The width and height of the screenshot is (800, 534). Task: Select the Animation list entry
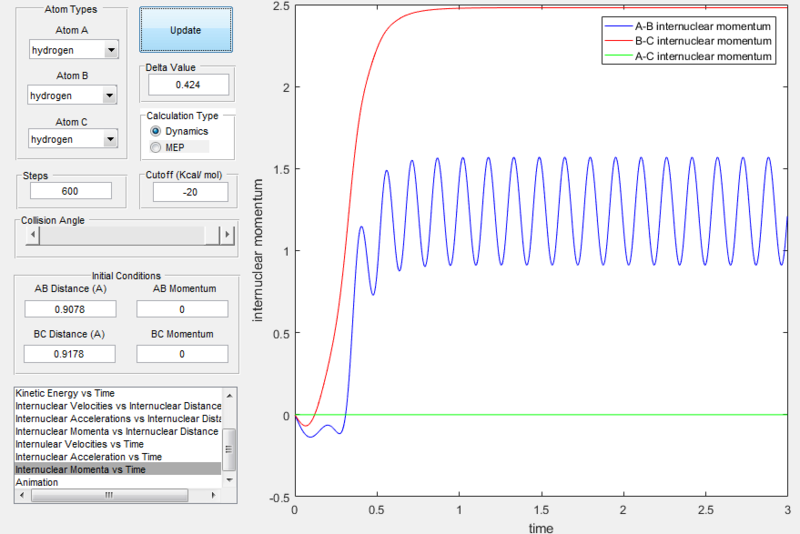(x=118, y=482)
